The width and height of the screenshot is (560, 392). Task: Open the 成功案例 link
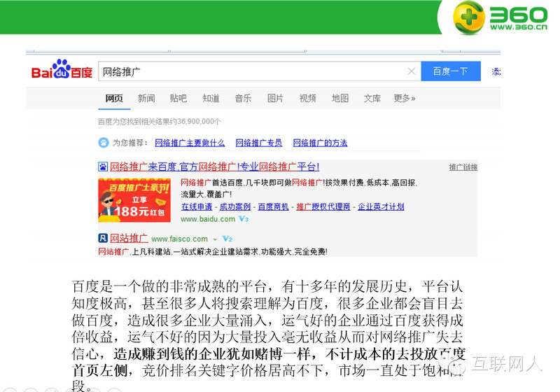(x=235, y=206)
